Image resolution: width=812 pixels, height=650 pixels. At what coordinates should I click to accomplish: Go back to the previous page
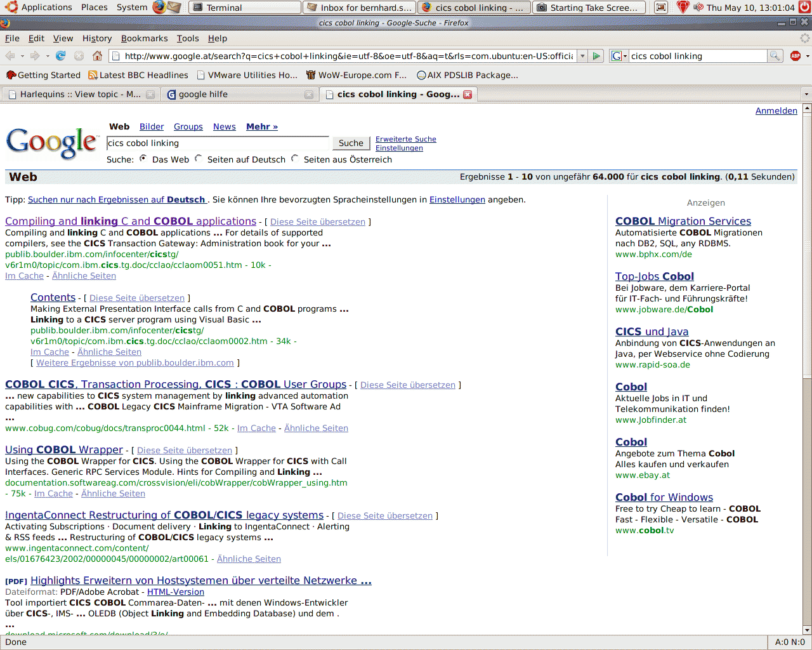pyautogui.click(x=10, y=56)
